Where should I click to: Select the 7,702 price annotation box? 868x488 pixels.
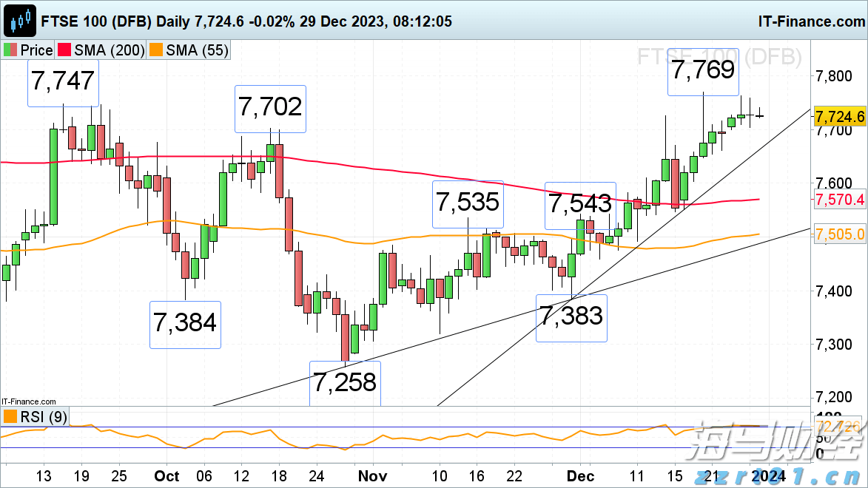(270, 108)
